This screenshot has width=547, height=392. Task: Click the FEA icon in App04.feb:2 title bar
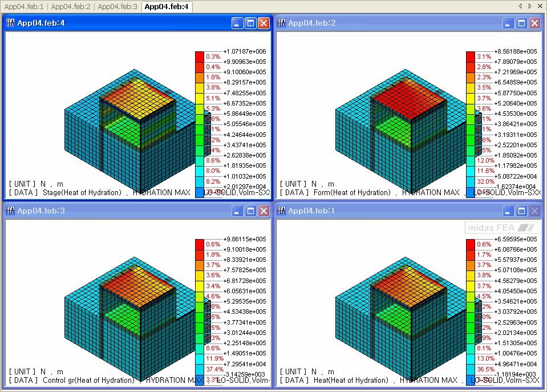point(281,23)
